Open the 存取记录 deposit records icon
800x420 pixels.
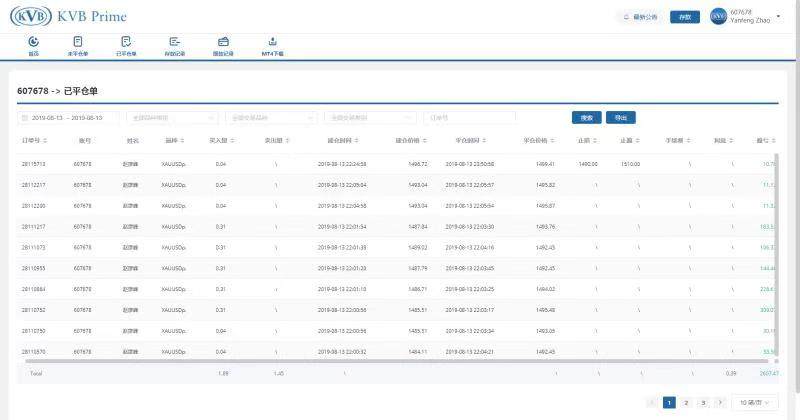(x=175, y=44)
